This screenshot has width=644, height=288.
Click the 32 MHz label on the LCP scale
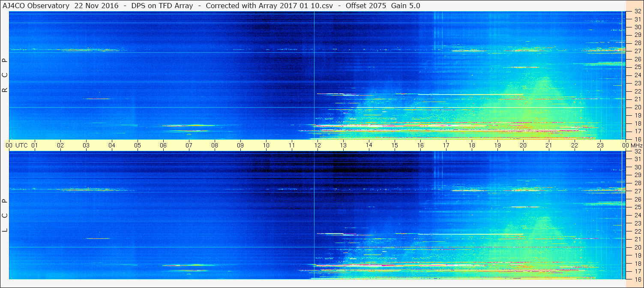coord(638,151)
